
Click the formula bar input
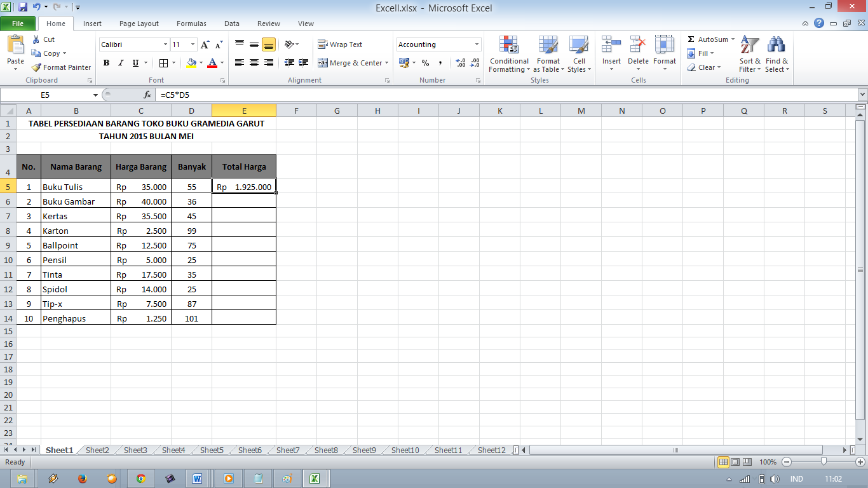click(x=506, y=95)
